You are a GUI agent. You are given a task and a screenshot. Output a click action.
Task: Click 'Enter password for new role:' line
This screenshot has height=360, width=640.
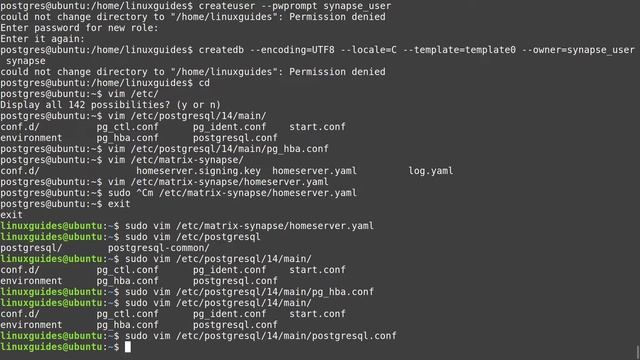pyautogui.click(x=79, y=28)
